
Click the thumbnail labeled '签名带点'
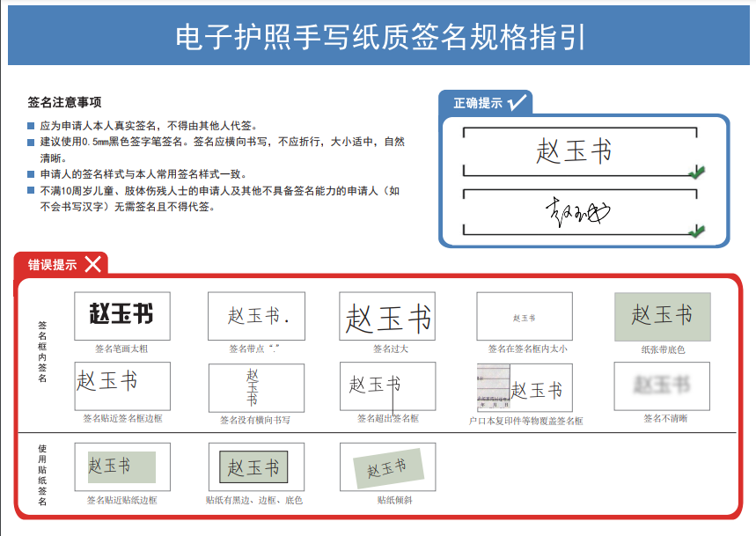tap(256, 316)
